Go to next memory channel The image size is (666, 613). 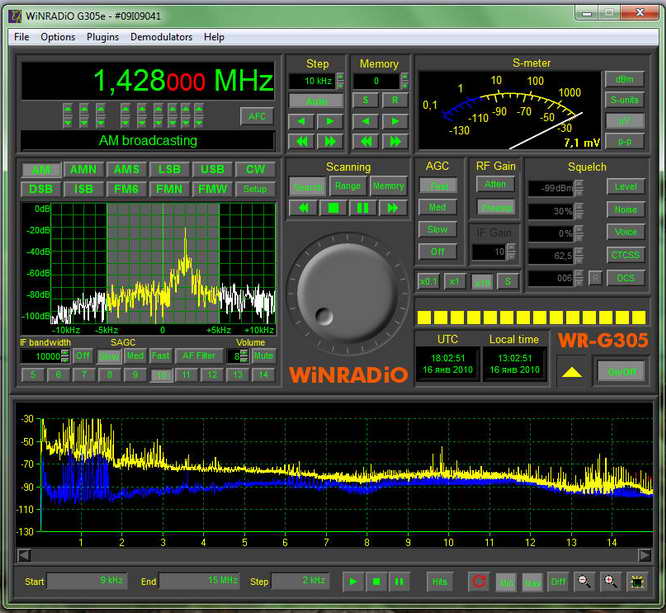[395, 122]
